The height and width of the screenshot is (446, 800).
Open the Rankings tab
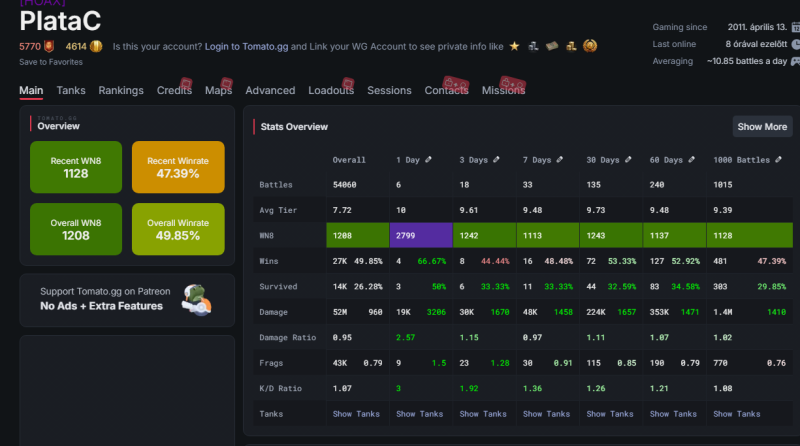pyautogui.click(x=121, y=90)
